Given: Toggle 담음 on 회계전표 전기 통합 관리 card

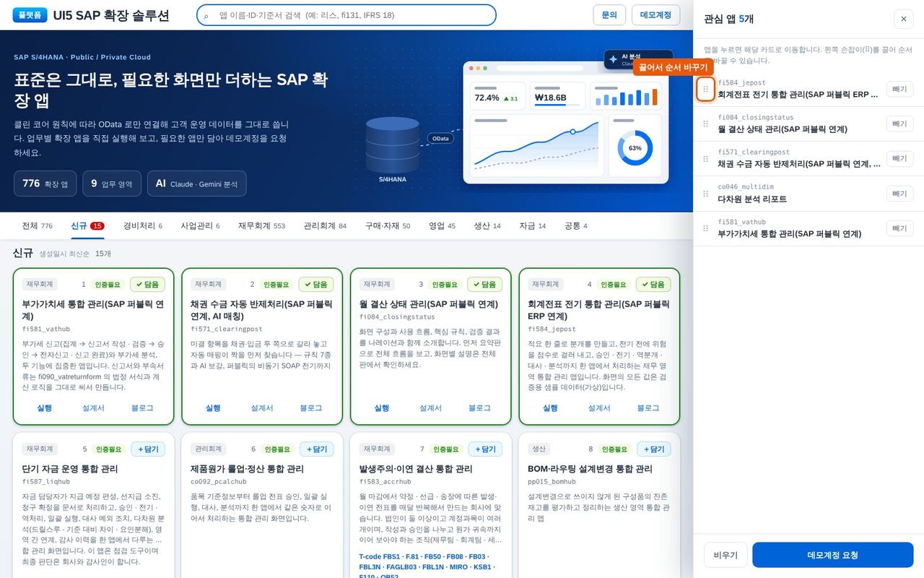Looking at the screenshot, I should tap(653, 285).
